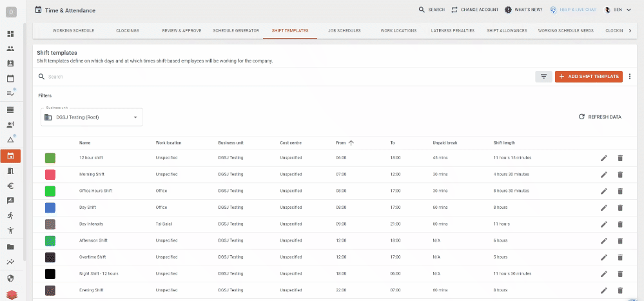Focus the shift template search field
The image size is (644, 301).
click(284, 77)
